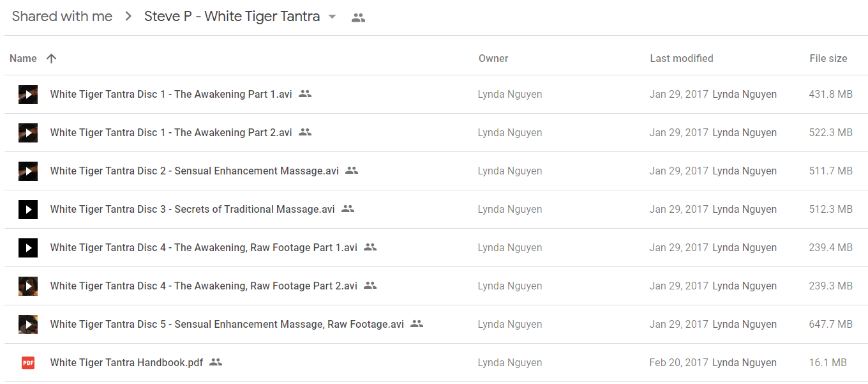
Task: Select Disc 4 Raw Footage Part 2.avi file name
Action: coord(204,286)
